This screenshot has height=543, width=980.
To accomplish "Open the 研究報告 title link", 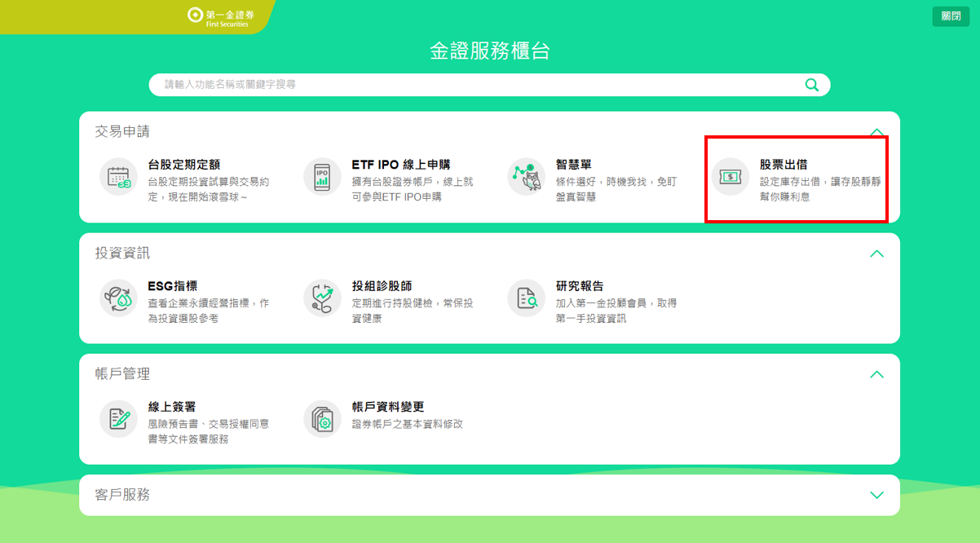I will click(580, 286).
